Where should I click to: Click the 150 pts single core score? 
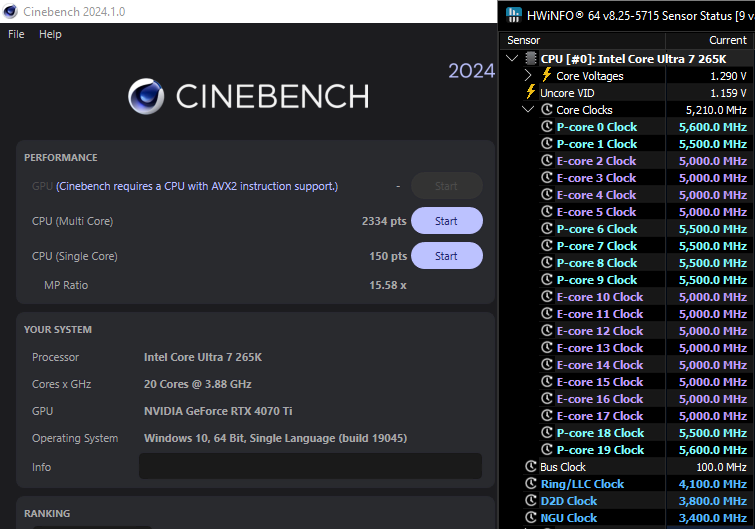pyautogui.click(x=388, y=256)
